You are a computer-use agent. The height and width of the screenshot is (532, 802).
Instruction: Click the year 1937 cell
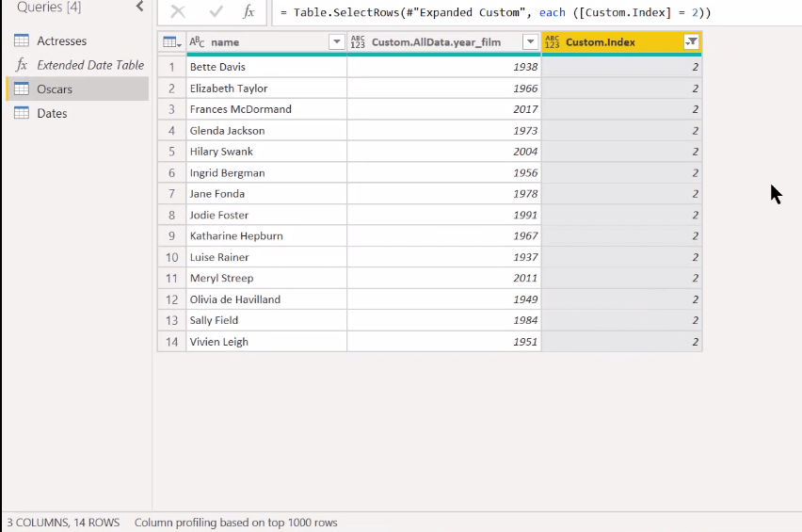pyautogui.click(x=444, y=257)
